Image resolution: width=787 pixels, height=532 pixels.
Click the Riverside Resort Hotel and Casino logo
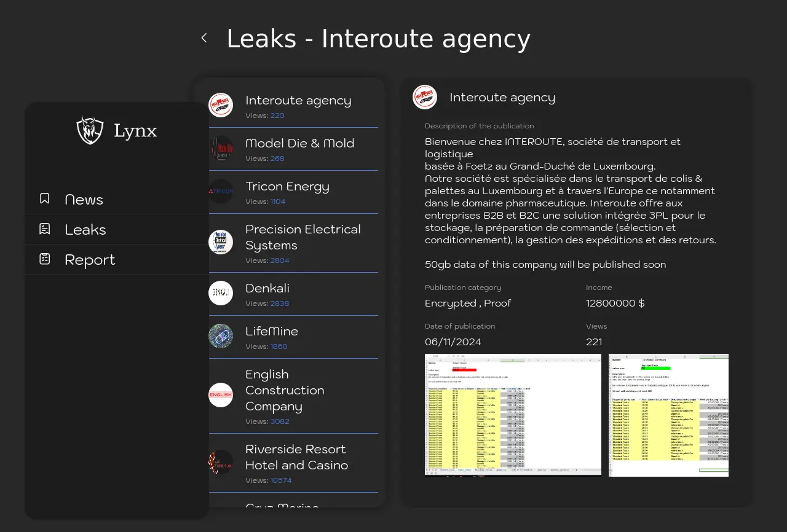[221, 462]
